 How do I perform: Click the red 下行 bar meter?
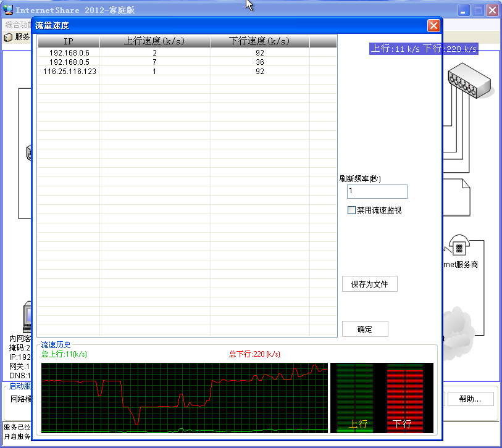[x=405, y=398]
